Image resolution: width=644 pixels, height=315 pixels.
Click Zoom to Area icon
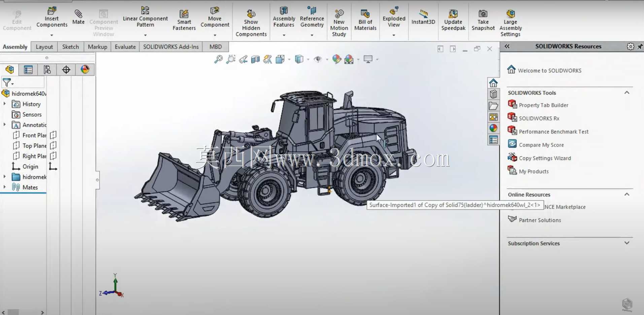231,59
